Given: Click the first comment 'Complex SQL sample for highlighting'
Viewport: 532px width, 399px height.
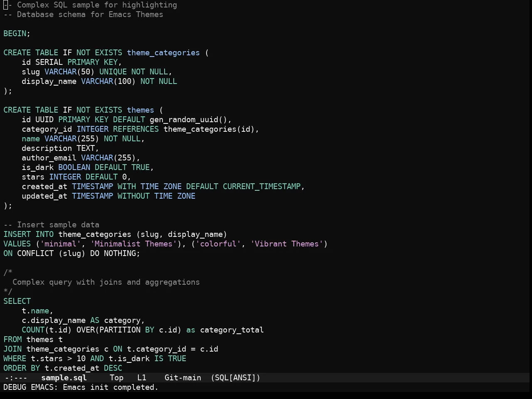Looking at the screenshot, I should click(97, 5).
